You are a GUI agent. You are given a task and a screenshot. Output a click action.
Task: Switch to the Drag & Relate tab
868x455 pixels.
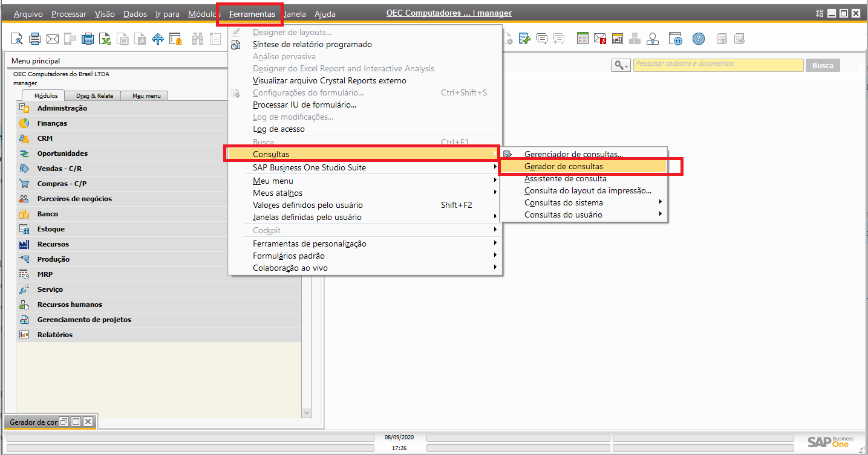pyautogui.click(x=94, y=95)
